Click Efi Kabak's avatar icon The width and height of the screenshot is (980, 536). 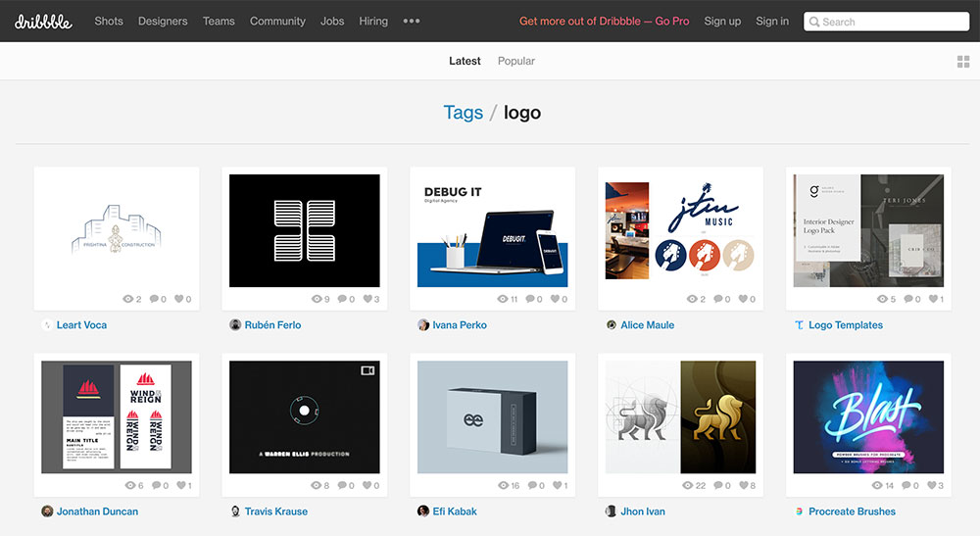(423, 511)
